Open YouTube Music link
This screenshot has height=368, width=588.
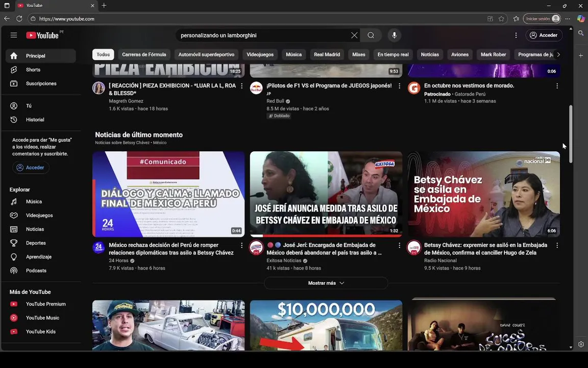(x=40, y=318)
